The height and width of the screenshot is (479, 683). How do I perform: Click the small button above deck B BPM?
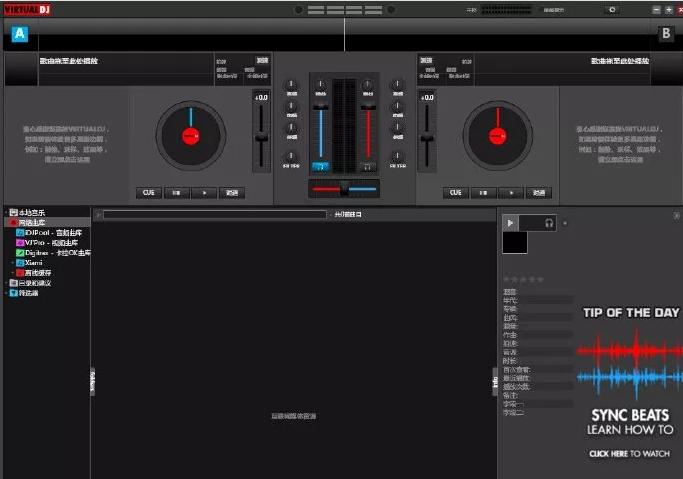click(426, 61)
